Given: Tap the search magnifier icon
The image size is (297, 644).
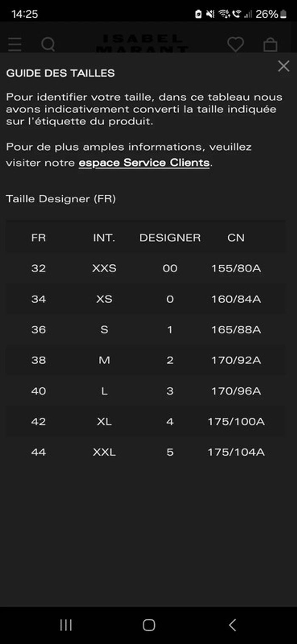Looking at the screenshot, I should (x=48, y=44).
